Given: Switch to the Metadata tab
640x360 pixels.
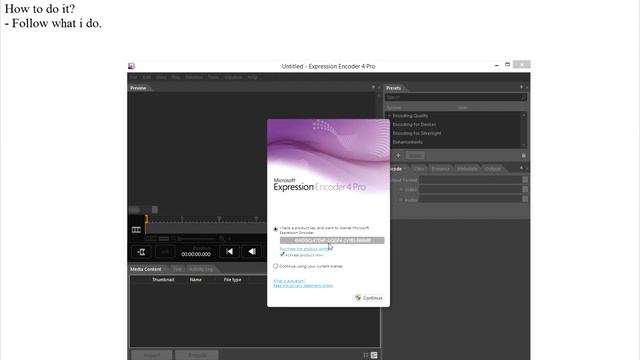Looking at the screenshot, I should pyautogui.click(x=467, y=169).
